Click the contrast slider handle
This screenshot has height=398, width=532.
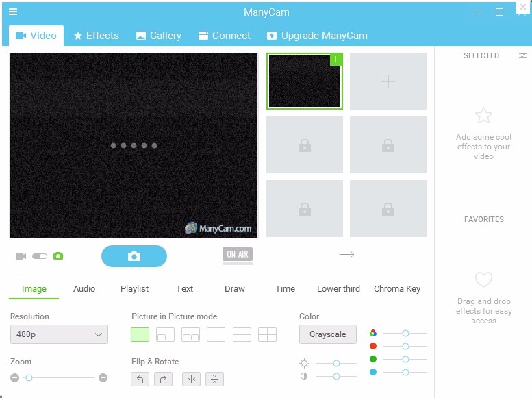[x=336, y=376]
